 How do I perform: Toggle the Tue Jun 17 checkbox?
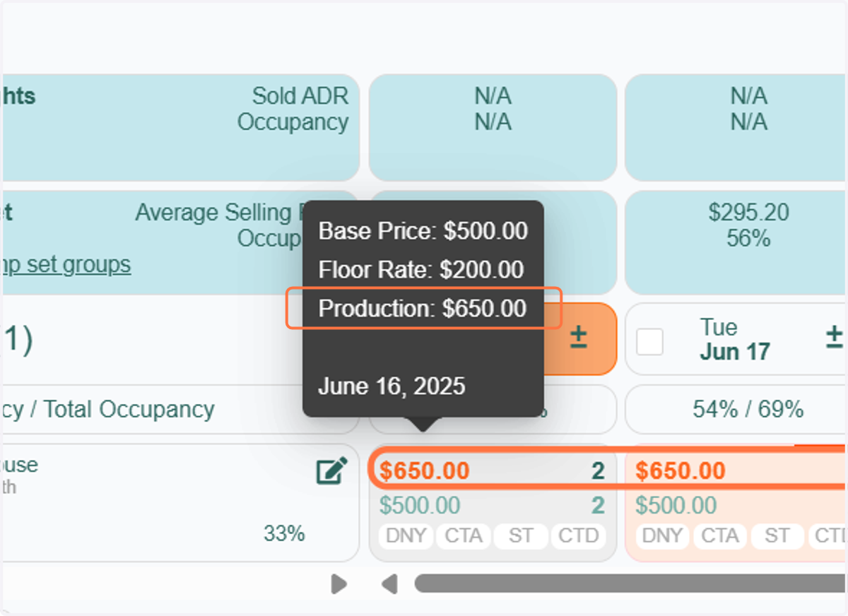650,341
